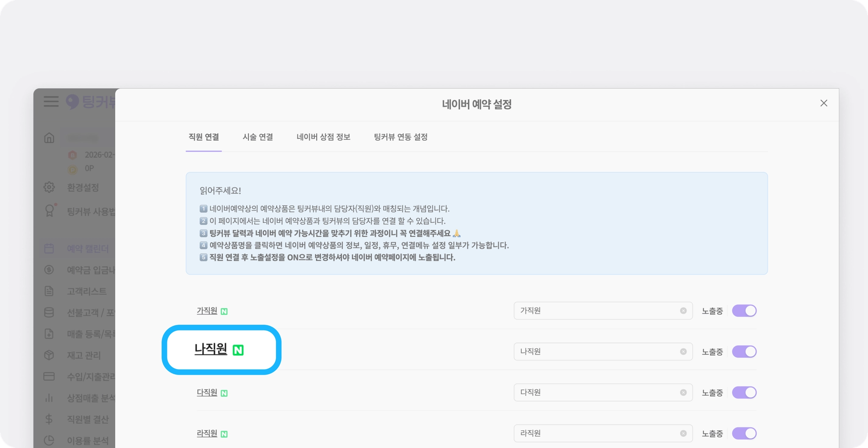Open the 팅커뷰 사용법 badge icon
Image resolution: width=868 pixels, height=448 pixels.
50,211
